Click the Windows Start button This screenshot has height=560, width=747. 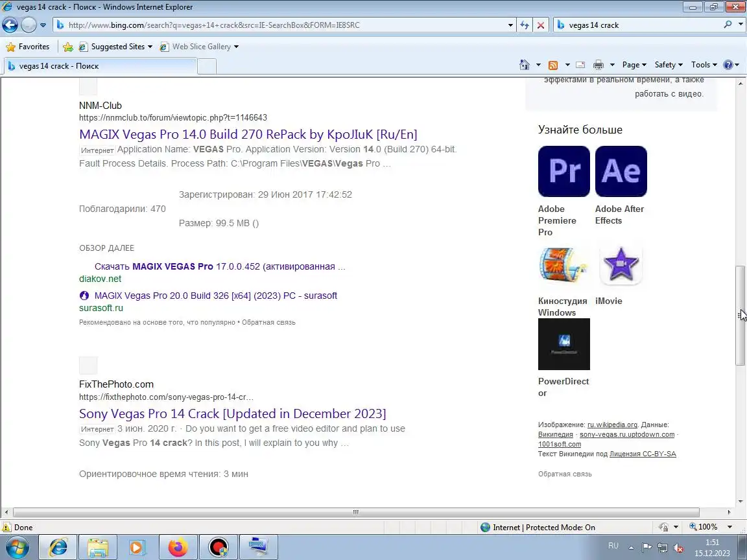(17, 547)
